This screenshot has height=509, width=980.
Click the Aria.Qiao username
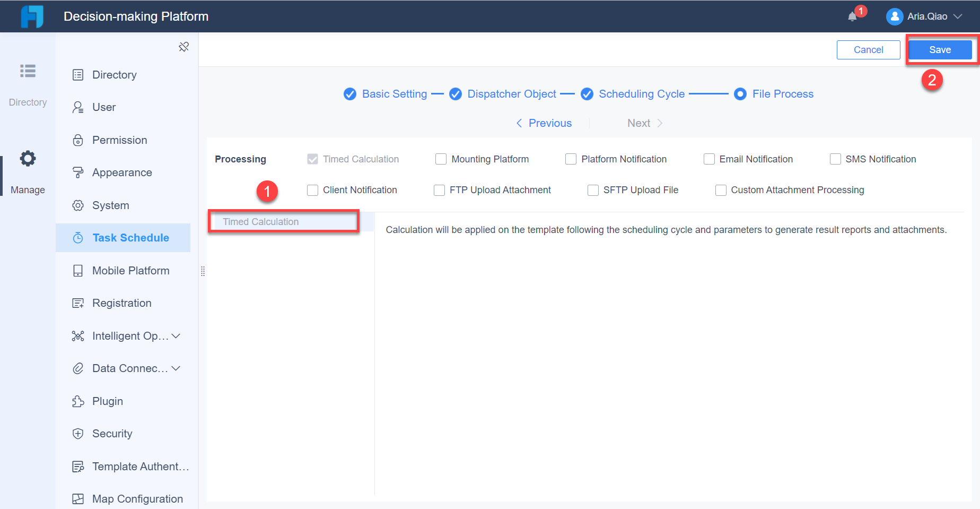927,16
